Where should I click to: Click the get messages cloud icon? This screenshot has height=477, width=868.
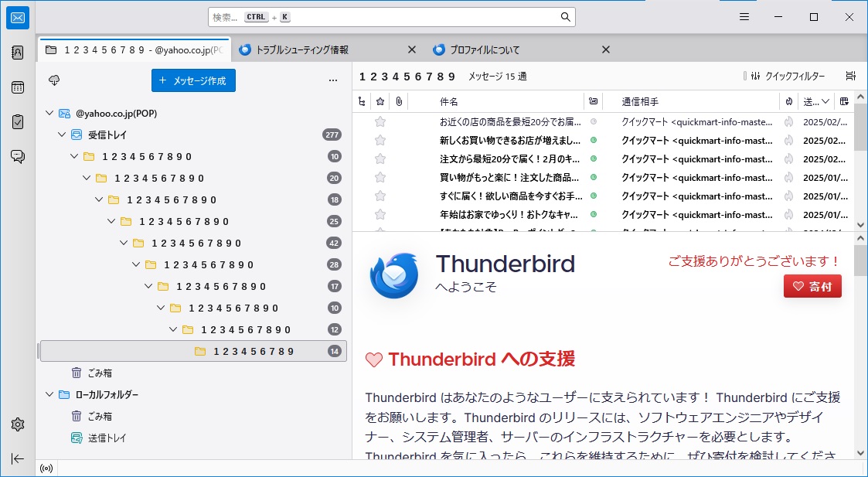54,80
